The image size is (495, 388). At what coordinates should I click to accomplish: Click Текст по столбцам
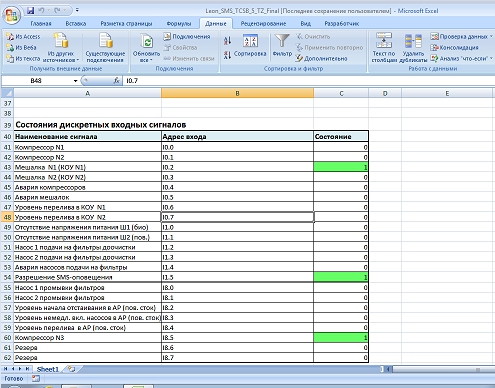coord(384,48)
